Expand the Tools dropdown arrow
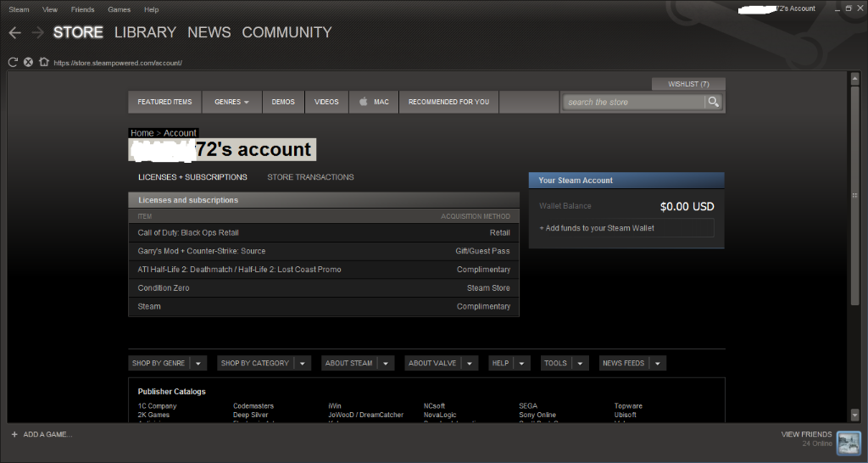 [580, 363]
